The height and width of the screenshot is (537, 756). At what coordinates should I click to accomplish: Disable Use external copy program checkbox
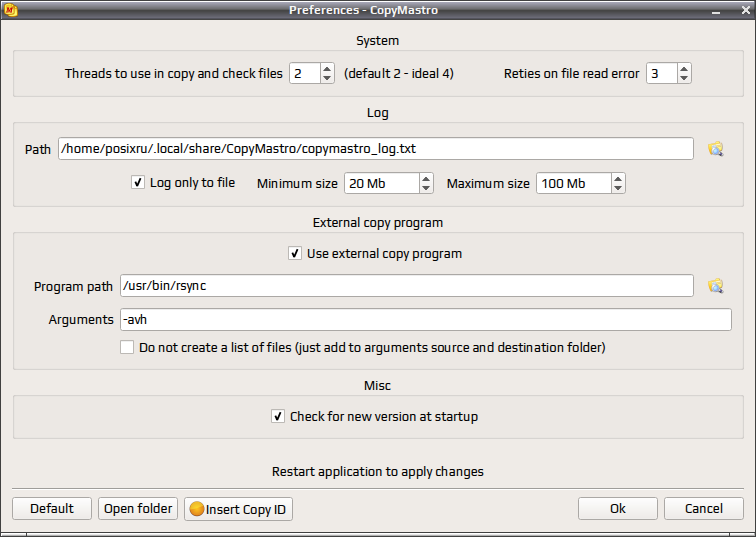point(295,253)
